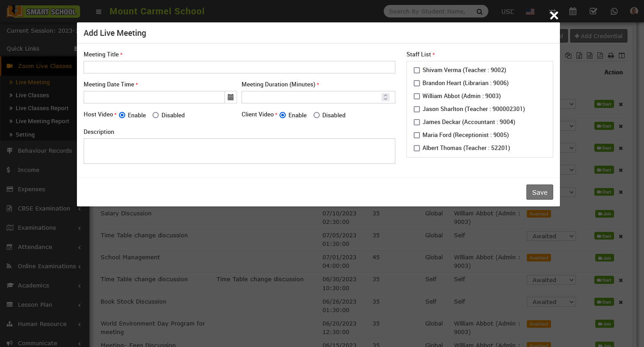Click the Save button
Image resolution: width=644 pixels, height=347 pixels.
539,192
